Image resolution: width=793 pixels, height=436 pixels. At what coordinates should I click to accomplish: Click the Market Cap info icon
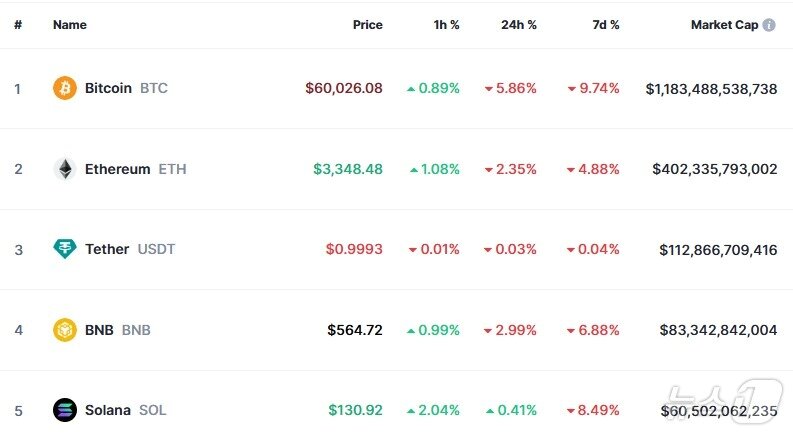(x=769, y=25)
